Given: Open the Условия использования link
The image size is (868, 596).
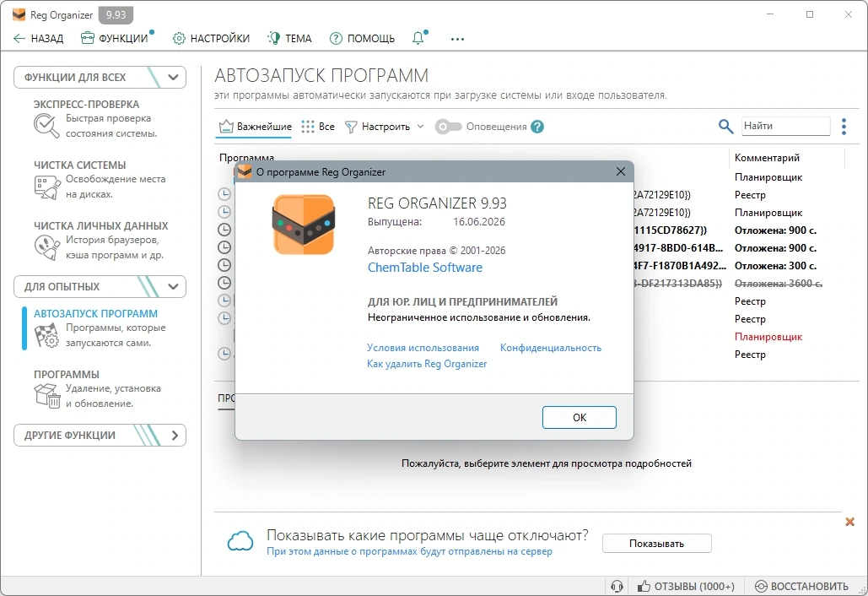Looking at the screenshot, I should 423,348.
